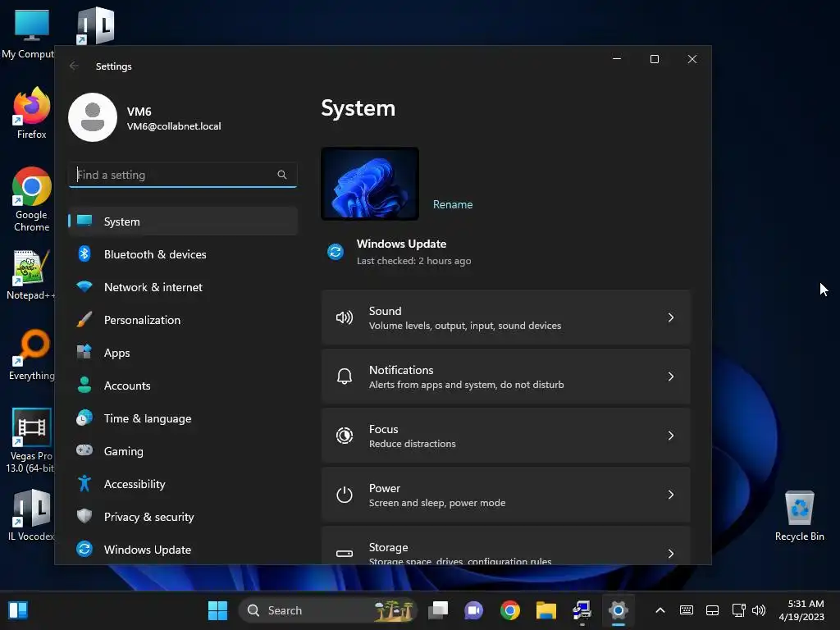Viewport: 840px width, 630px height.
Task: Click the search magnifier in Find a setting
Action: coord(282,175)
